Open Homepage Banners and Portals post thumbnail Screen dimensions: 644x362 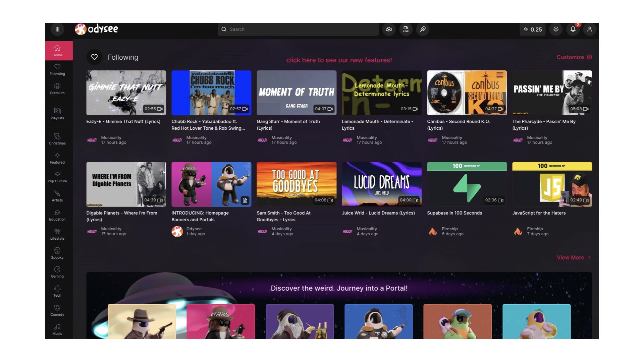click(x=211, y=184)
